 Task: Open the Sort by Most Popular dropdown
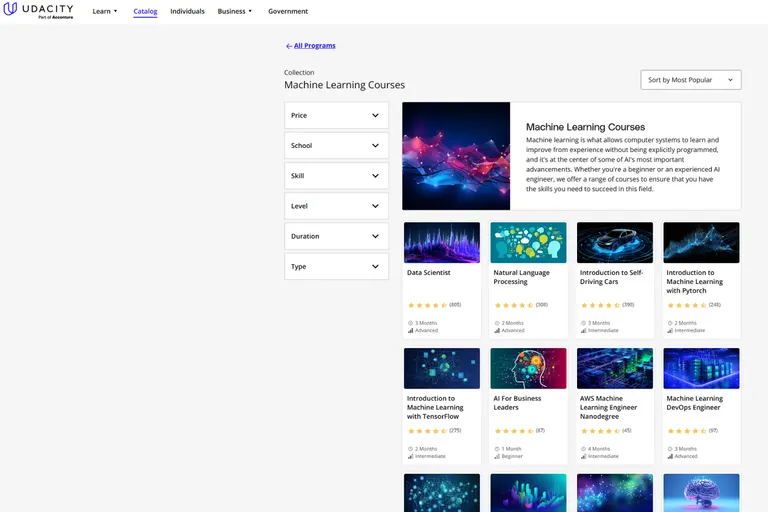(x=691, y=80)
